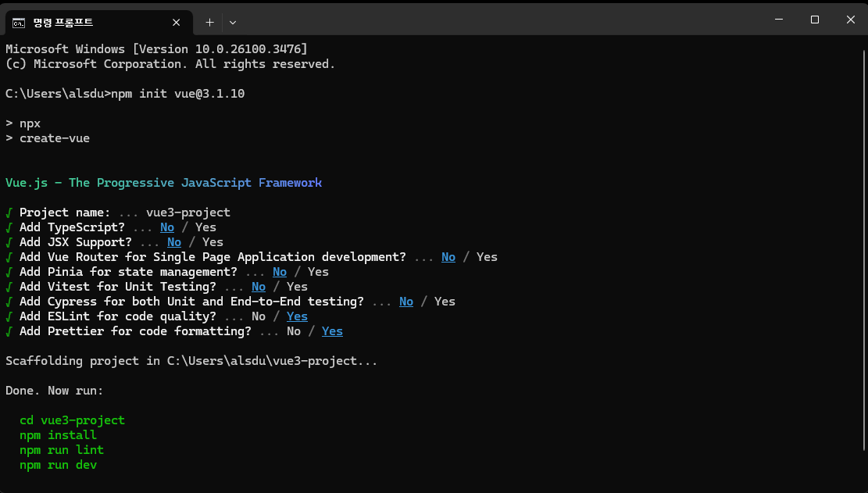Close the 명령 프롬프트 tab
This screenshot has width=868, height=493.
pos(176,23)
